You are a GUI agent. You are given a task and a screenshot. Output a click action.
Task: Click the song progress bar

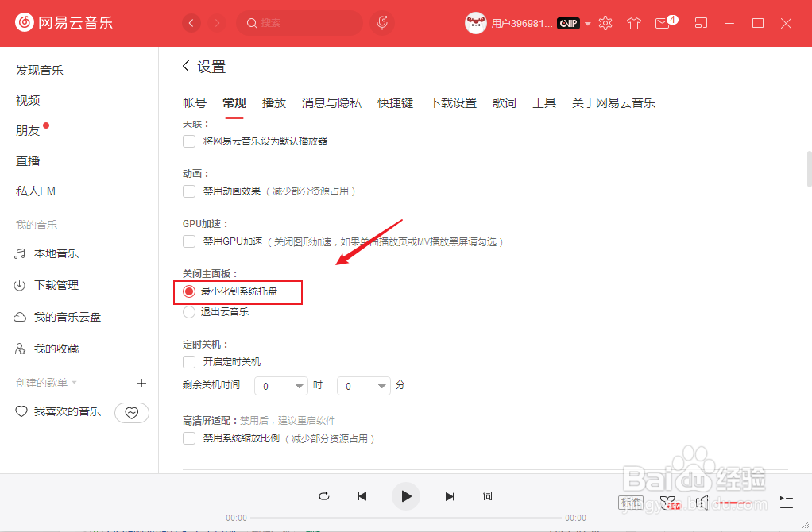[x=406, y=518]
